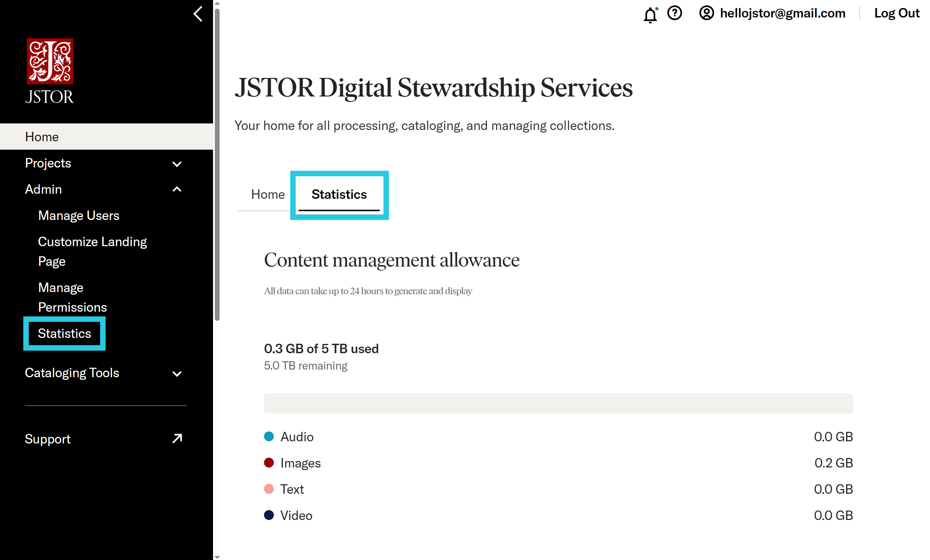Open Manage Permissions
Screen dimensions: 930x560
[x=72, y=297]
